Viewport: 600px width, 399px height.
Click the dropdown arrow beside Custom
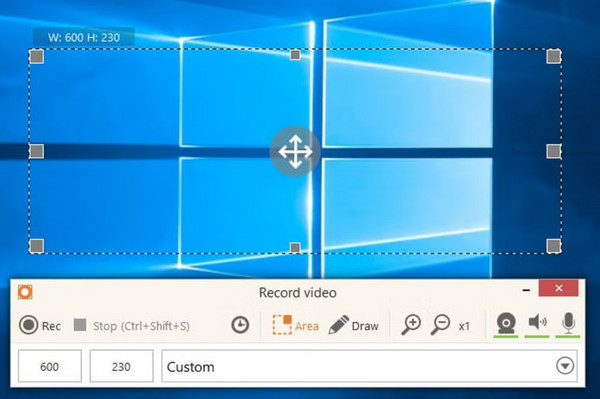point(565,366)
